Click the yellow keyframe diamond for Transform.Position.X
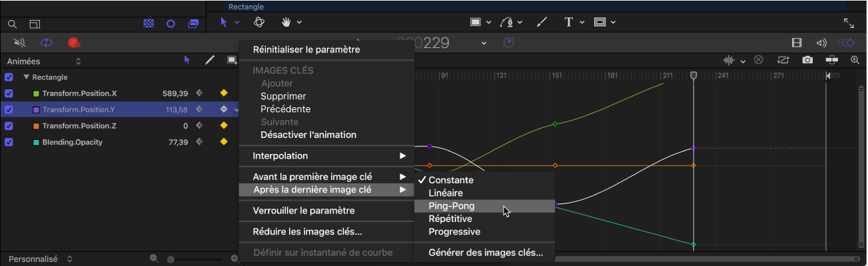 (224, 93)
